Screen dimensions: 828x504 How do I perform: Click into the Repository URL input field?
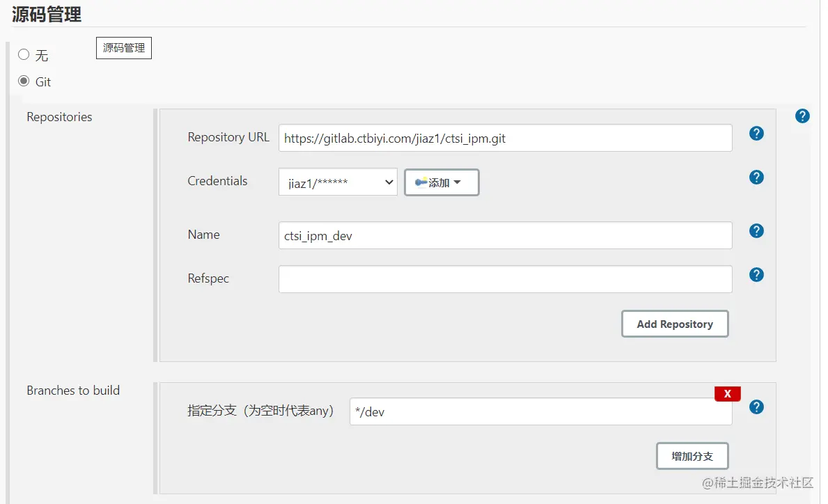tap(505, 138)
